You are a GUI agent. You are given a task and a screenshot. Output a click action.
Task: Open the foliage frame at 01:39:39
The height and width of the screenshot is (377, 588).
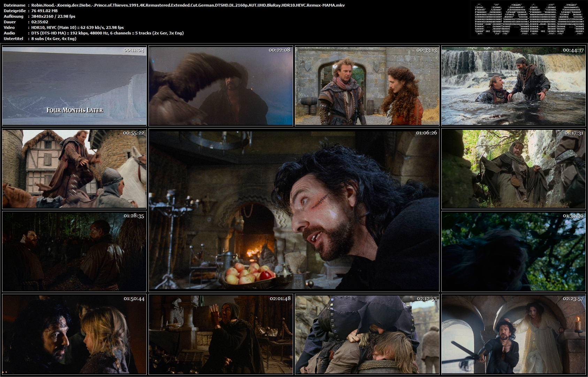(x=513, y=252)
